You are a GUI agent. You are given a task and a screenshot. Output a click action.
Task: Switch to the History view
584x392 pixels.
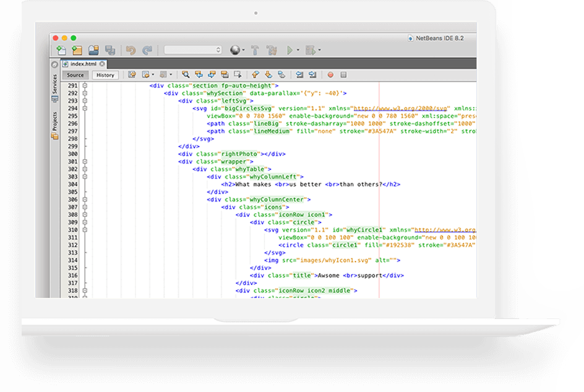(x=105, y=75)
